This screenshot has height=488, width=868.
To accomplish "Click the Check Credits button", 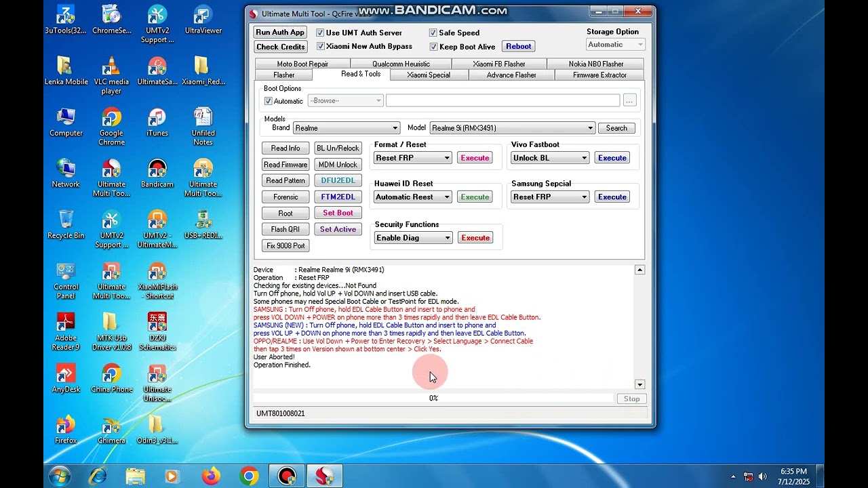I will 280,47.
